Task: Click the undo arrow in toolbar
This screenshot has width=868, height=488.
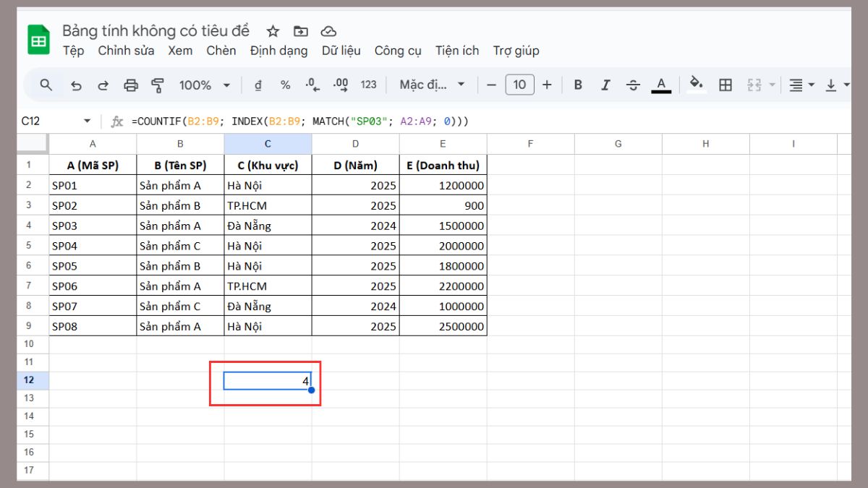Action: pyautogui.click(x=76, y=85)
